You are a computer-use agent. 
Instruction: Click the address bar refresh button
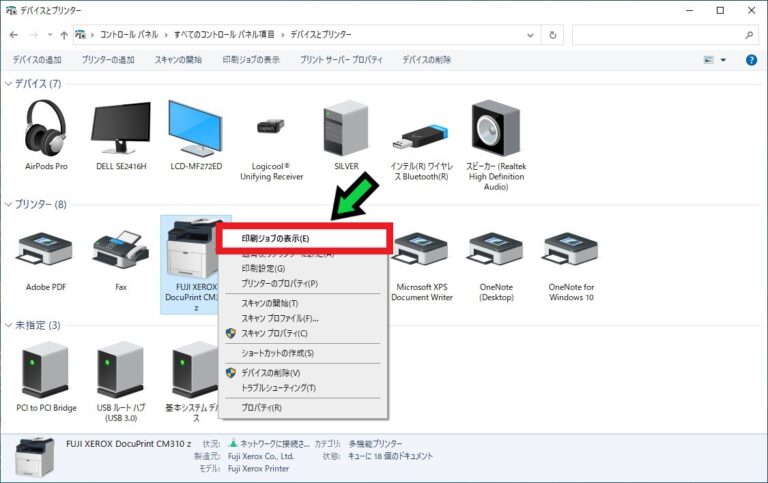click(554, 35)
